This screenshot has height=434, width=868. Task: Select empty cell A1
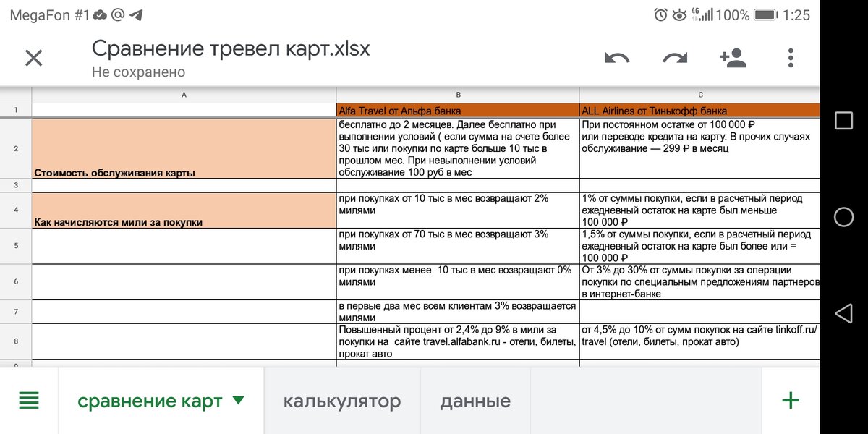pos(184,111)
